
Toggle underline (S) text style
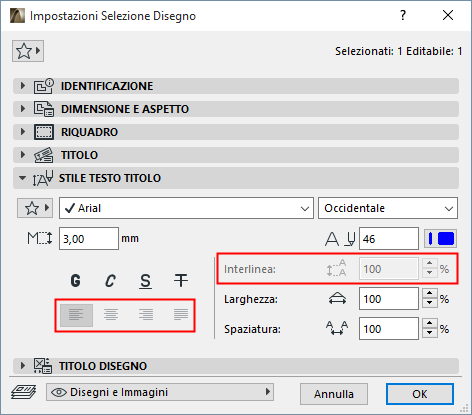145,281
